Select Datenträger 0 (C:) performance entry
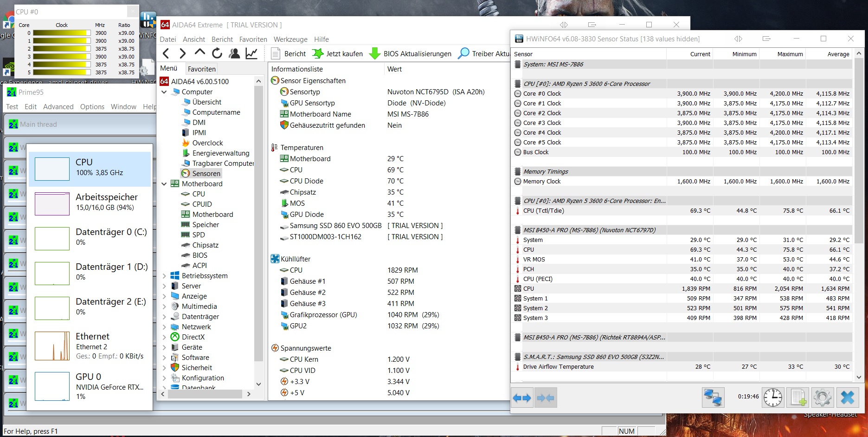Viewport: 868px width, 437px height. (x=90, y=239)
